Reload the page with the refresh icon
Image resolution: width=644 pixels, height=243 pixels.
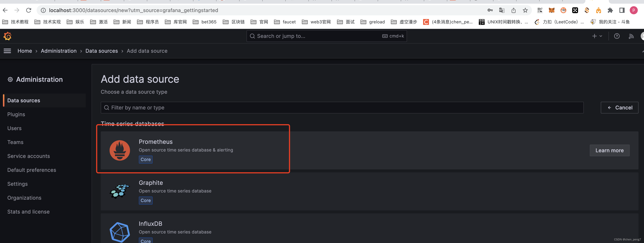click(29, 10)
